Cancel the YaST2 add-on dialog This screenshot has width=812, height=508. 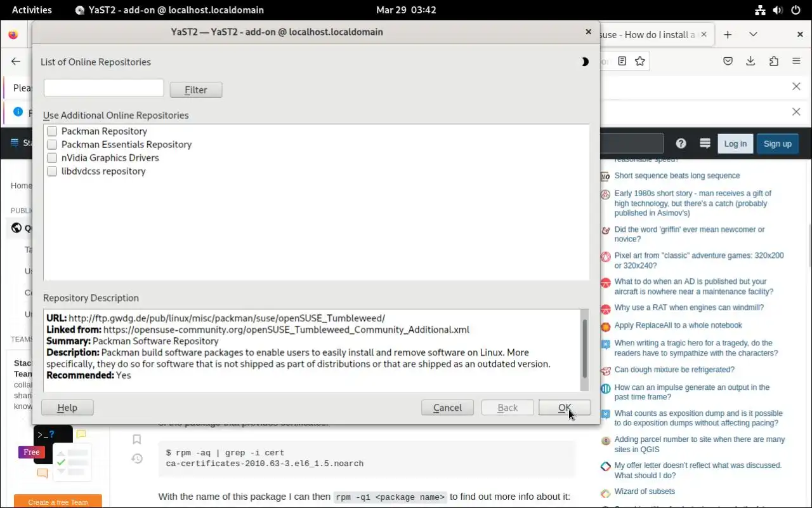click(x=447, y=408)
